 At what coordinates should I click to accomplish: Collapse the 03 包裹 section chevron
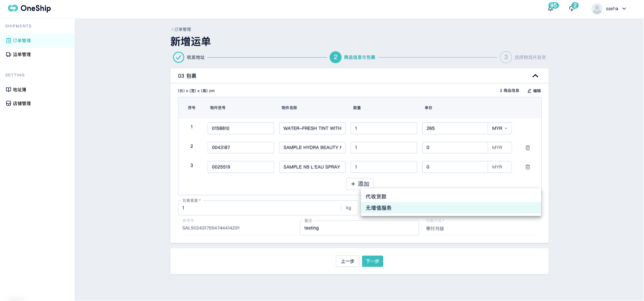535,76
